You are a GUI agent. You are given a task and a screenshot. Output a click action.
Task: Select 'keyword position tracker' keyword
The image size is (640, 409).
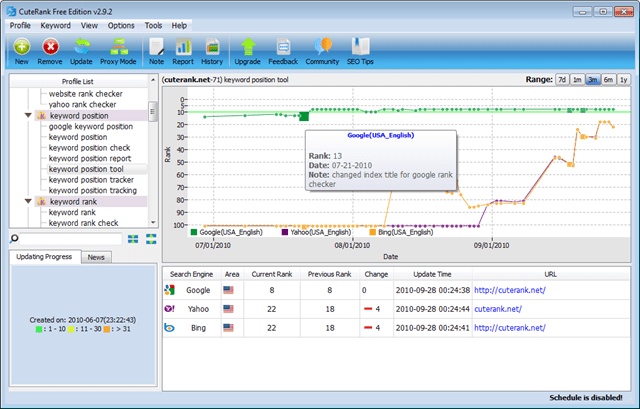(x=91, y=180)
